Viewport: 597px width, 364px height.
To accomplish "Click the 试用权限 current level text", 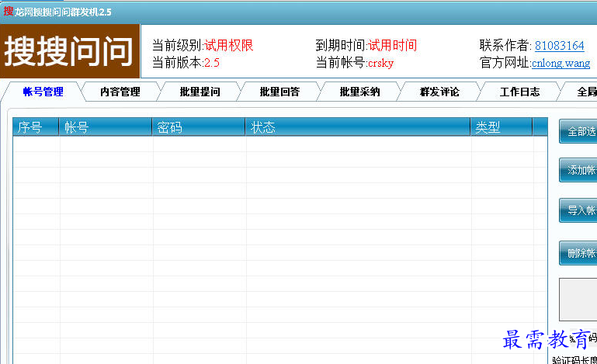I will pos(229,45).
